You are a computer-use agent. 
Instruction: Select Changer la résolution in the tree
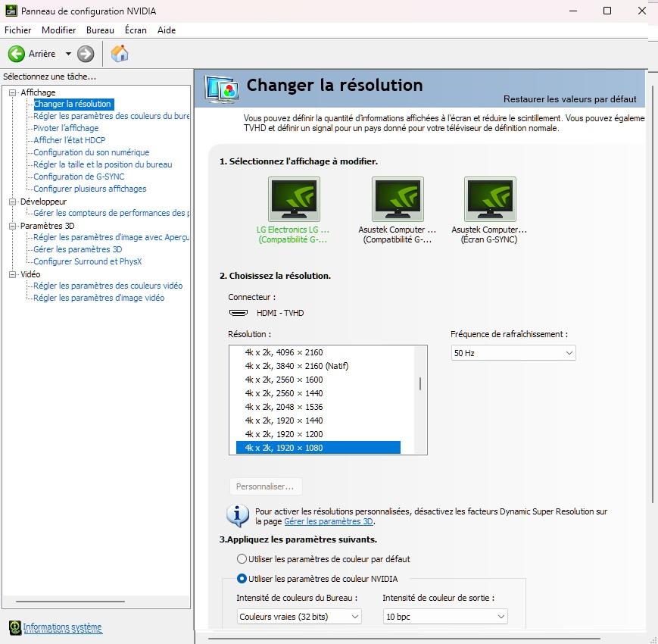(73, 104)
